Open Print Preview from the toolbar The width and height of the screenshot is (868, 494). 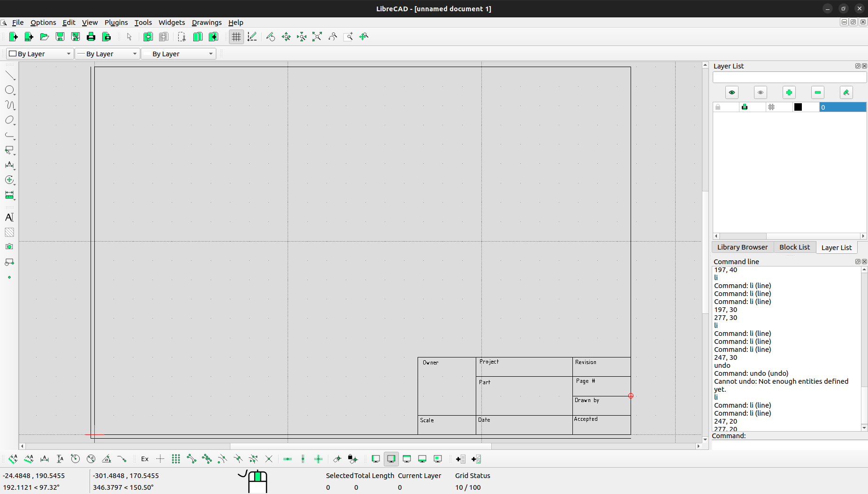point(106,37)
